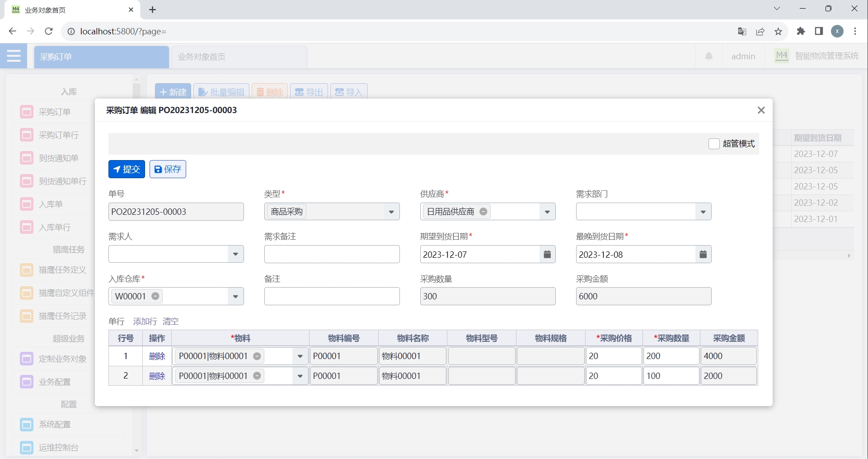Switch to the 采购订单 tab
The height and width of the screenshot is (459, 868).
101,57
